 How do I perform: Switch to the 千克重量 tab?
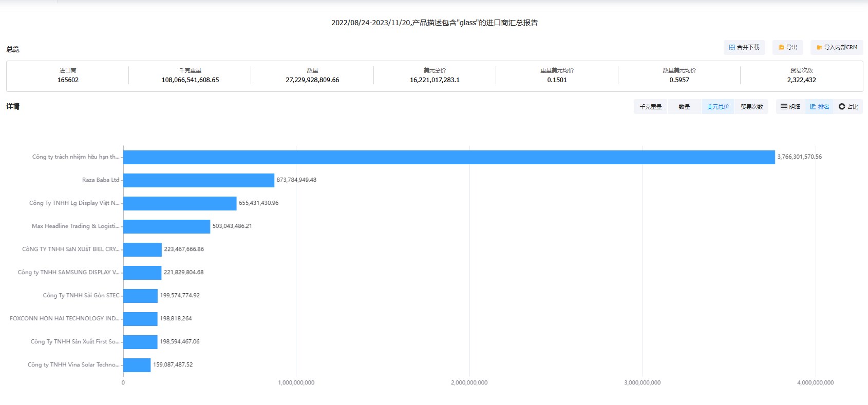650,107
